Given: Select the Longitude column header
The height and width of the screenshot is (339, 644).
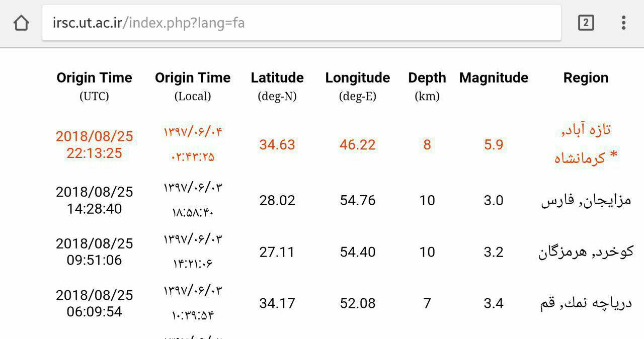Looking at the screenshot, I should coord(358,86).
